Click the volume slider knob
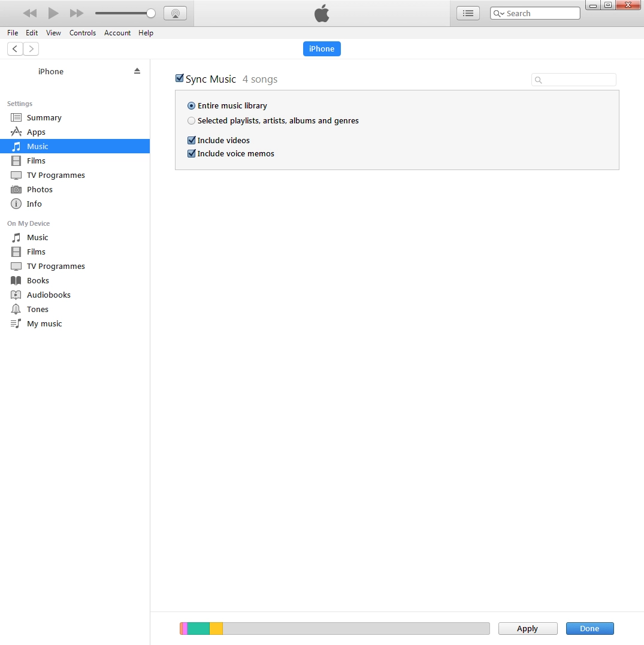The width and height of the screenshot is (644, 645). (x=151, y=13)
